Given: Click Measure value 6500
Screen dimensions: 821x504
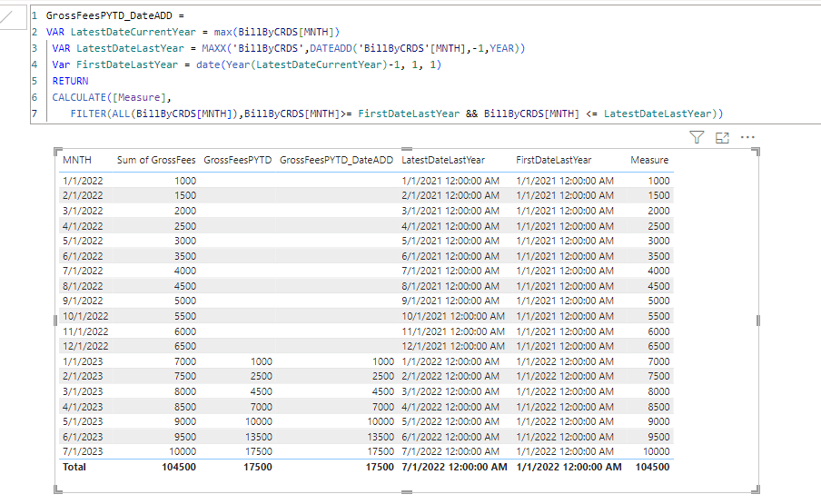Looking at the screenshot, I should point(658,346).
